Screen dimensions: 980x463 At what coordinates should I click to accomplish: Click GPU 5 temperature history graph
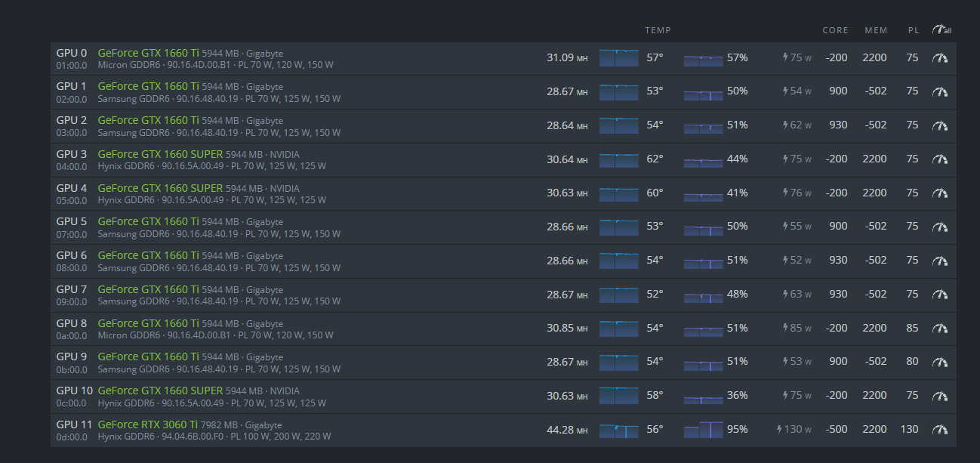pyautogui.click(x=618, y=227)
